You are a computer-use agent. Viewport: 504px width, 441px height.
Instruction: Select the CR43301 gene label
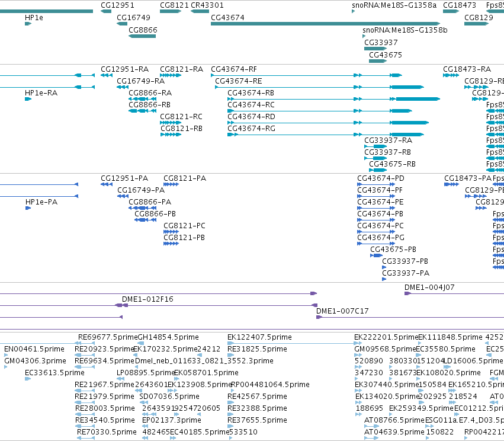[207, 5]
